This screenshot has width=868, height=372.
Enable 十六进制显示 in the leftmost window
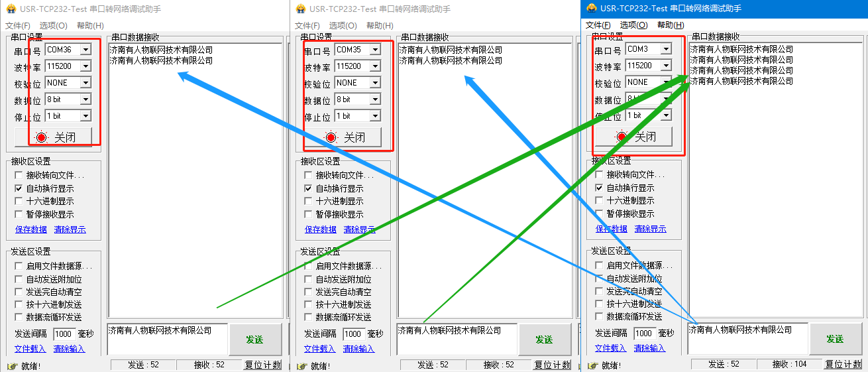[x=19, y=201]
